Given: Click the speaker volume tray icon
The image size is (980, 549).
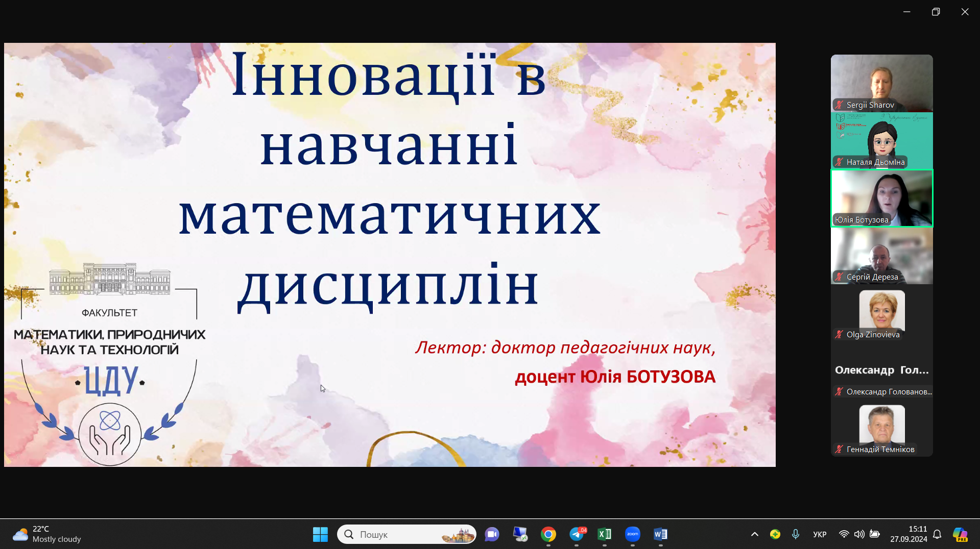Looking at the screenshot, I should tap(859, 534).
